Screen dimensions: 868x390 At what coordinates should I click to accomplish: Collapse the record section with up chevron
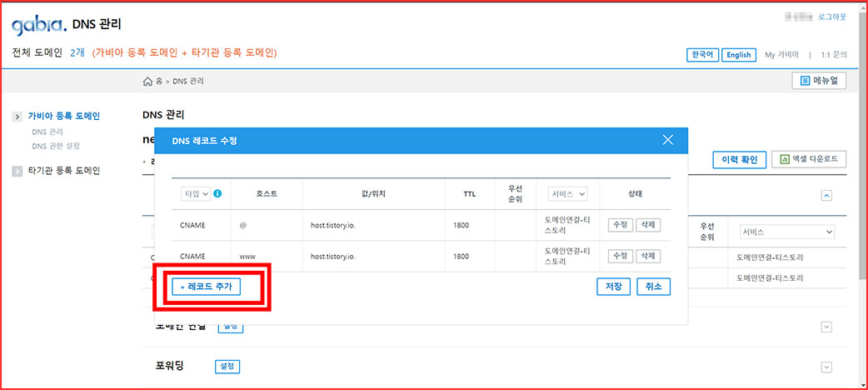[826, 195]
